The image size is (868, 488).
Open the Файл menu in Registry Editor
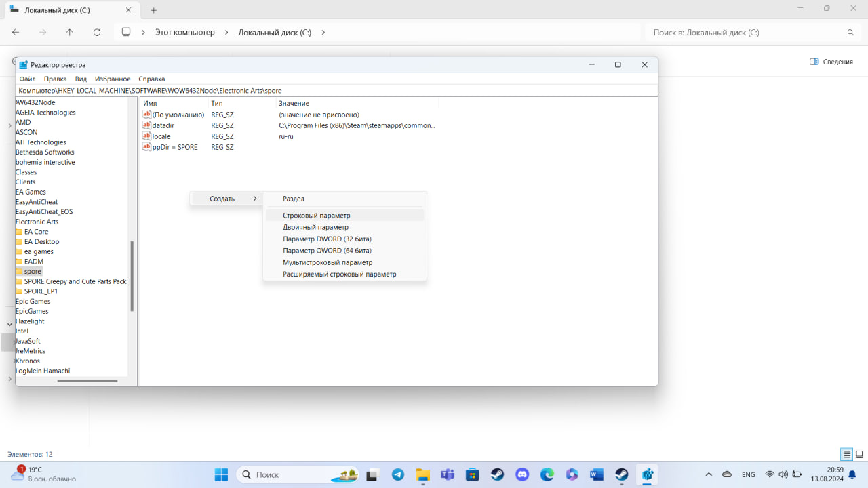pyautogui.click(x=27, y=79)
